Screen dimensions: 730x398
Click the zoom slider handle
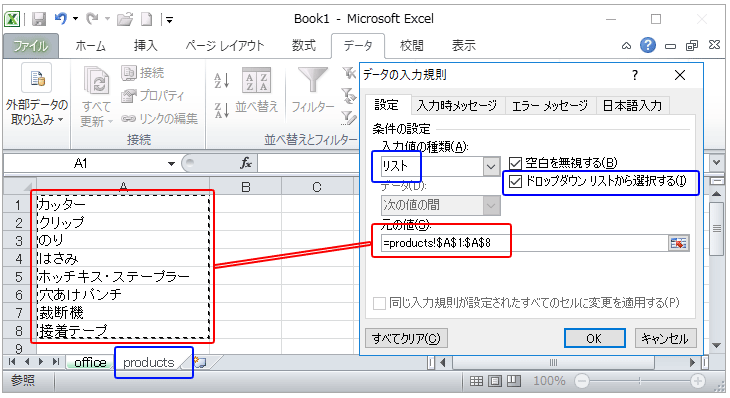(x=640, y=381)
